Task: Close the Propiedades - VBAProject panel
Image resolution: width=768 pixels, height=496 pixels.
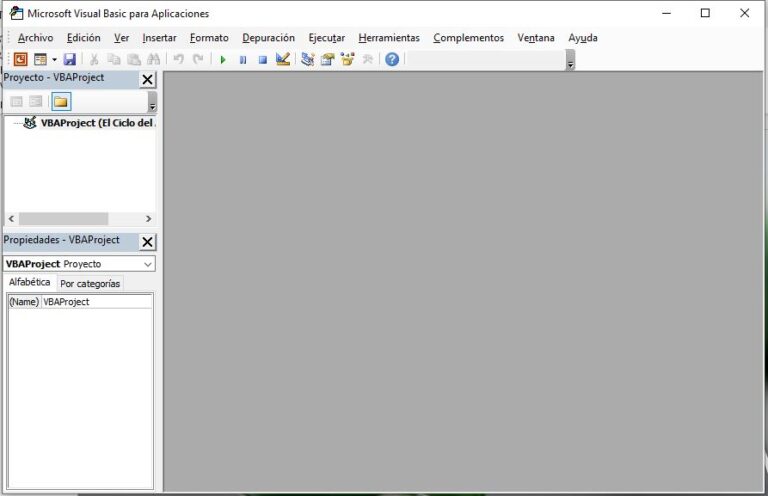Action: click(x=147, y=242)
